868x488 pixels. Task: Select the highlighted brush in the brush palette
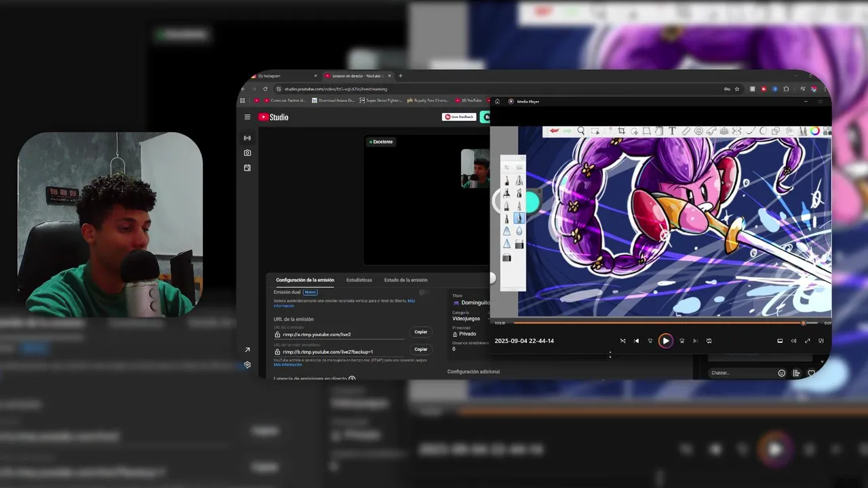[x=519, y=218]
